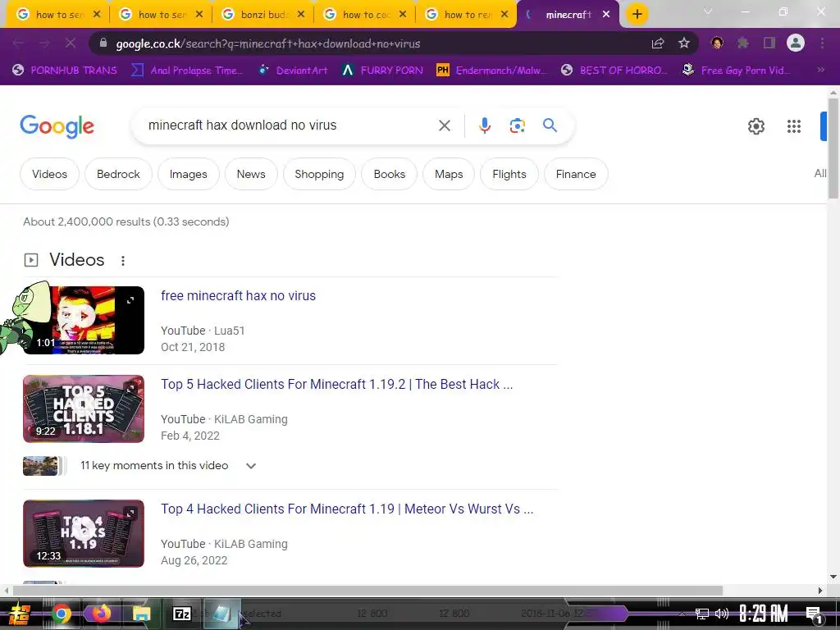Click the site lock icon
This screenshot has height=630, width=840.
(104, 43)
